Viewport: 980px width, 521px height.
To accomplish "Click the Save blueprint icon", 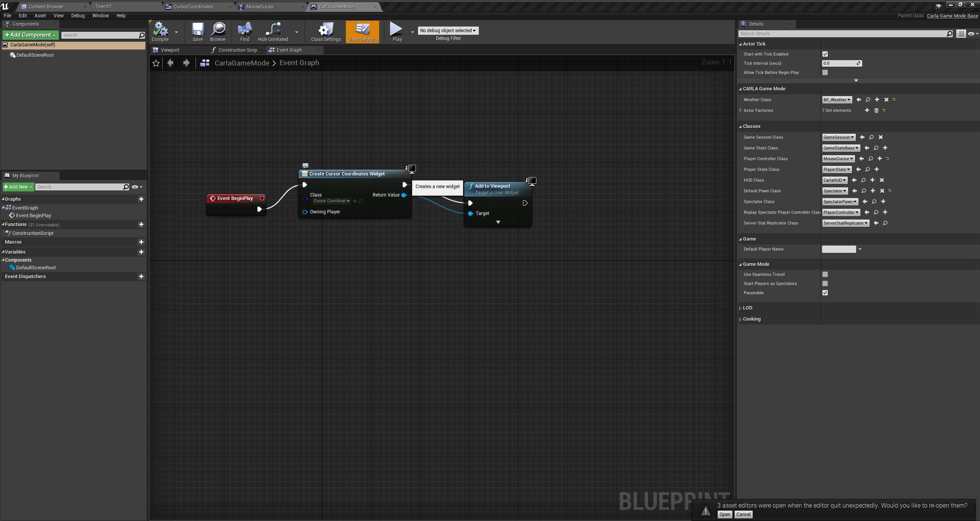I will pyautogui.click(x=197, y=30).
